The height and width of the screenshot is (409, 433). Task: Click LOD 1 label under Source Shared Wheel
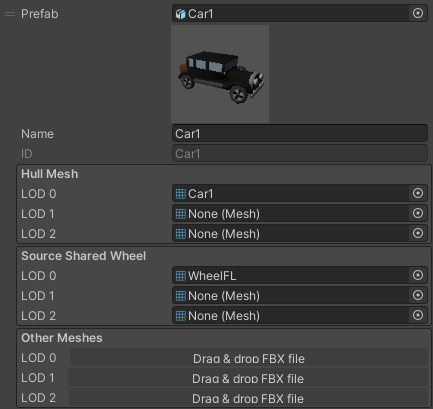click(x=38, y=296)
